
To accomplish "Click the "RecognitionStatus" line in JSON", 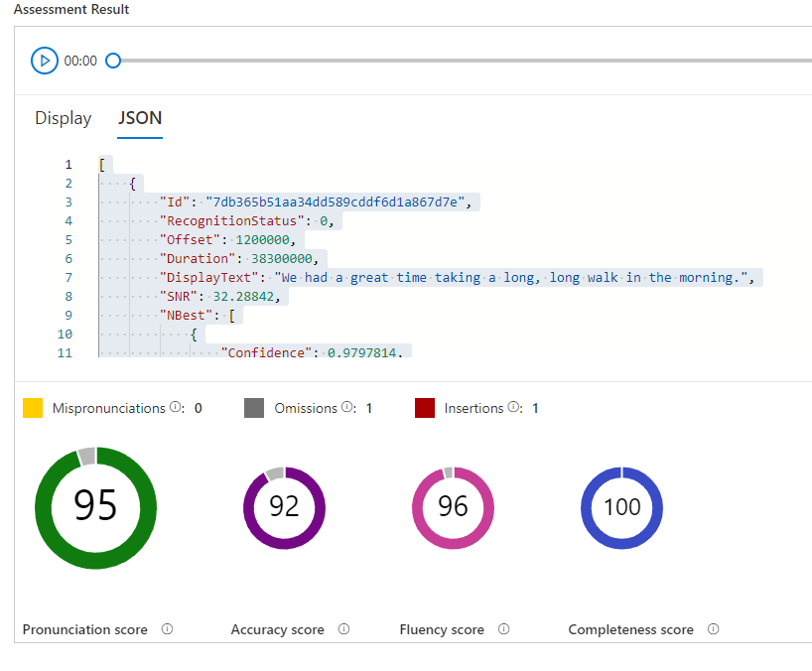I will pos(246,221).
